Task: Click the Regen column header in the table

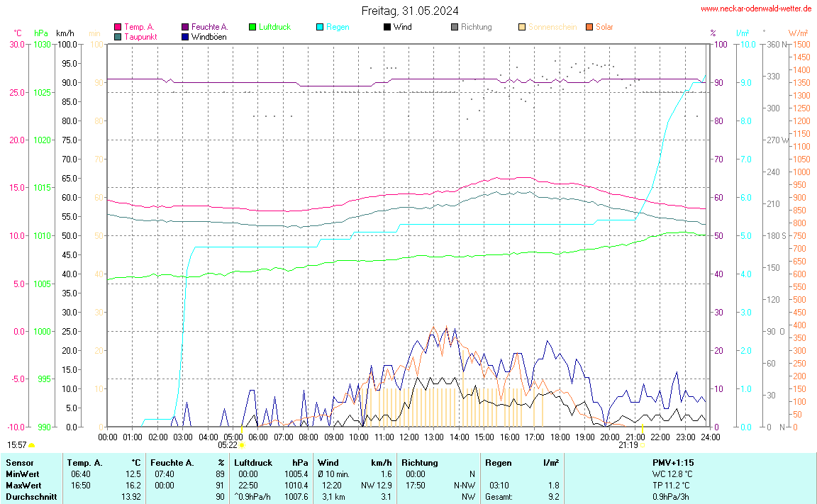Action: (x=497, y=462)
